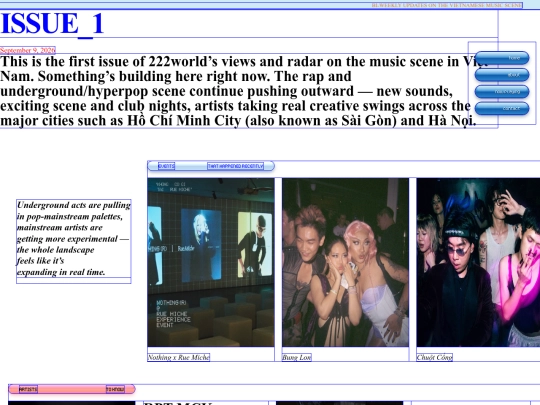Click the Chuột Cống caption
The width and height of the screenshot is (540, 405).
coord(434,357)
